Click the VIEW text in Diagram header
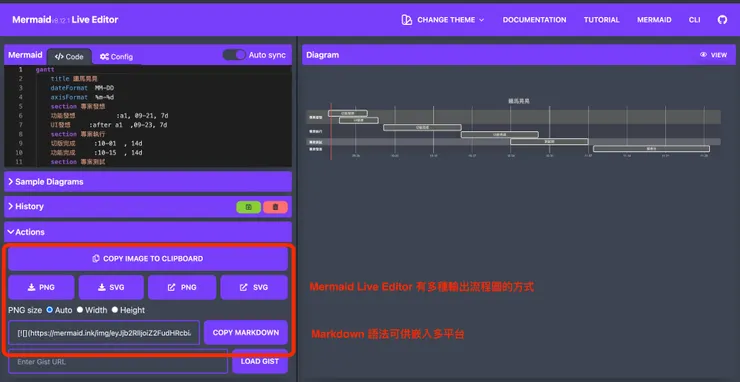740x382 pixels. pyautogui.click(x=719, y=55)
